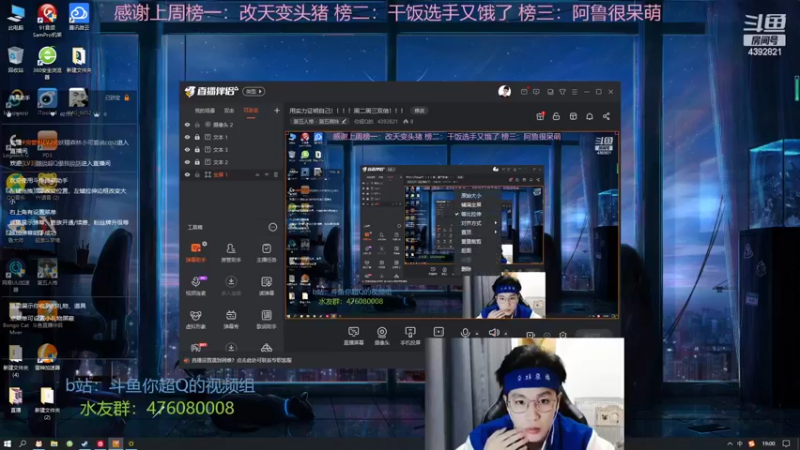Expand the pill button beside the app logo
This screenshot has height=450, width=800.
pos(254,91)
